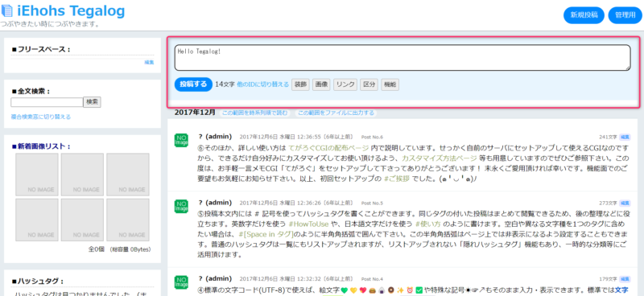Switch to compound search via 複合検索窓に切り替える
This screenshot has width=644, height=296.
pyautogui.click(x=41, y=117)
